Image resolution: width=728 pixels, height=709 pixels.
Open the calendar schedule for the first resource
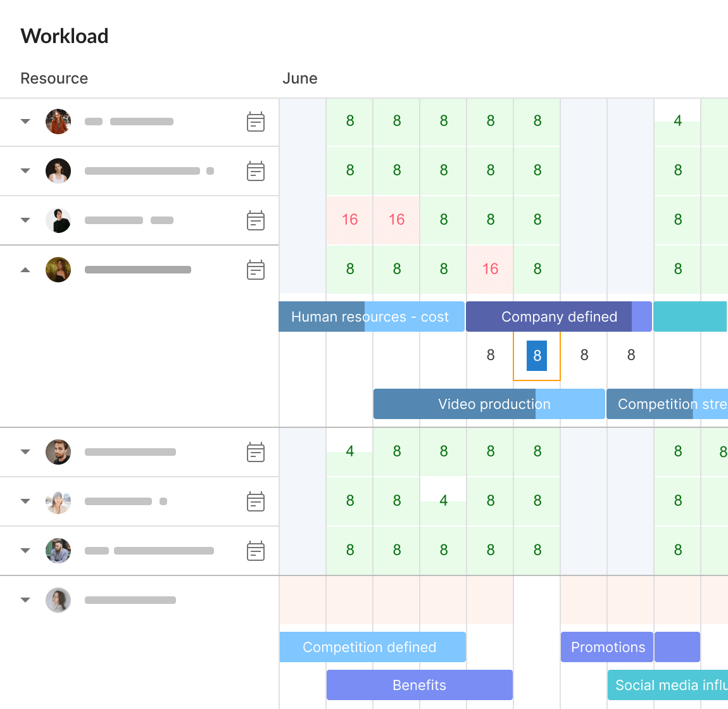256,122
